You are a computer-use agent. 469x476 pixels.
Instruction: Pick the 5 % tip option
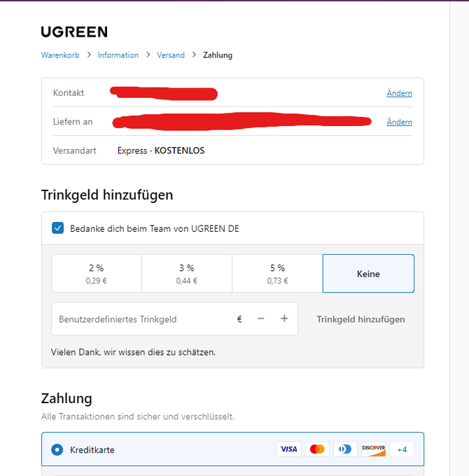[x=276, y=273]
